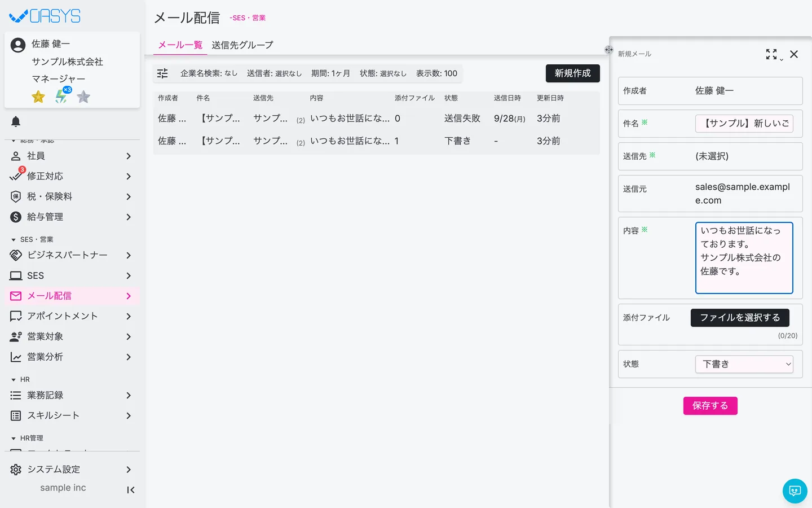Open 営業対象 menu item
Image resolution: width=812 pixels, height=508 pixels.
click(72, 336)
